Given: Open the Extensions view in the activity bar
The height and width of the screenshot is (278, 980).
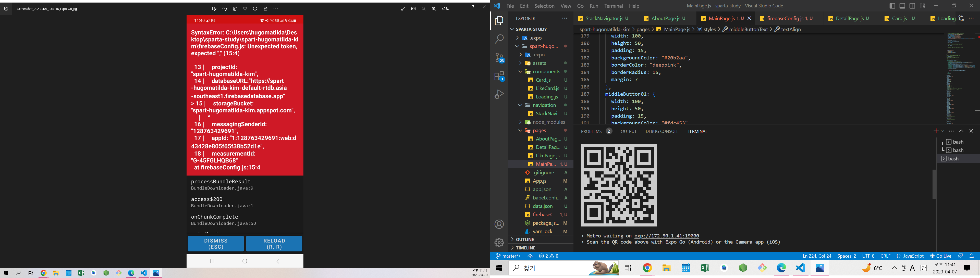Looking at the screenshot, I should (499, 76).
